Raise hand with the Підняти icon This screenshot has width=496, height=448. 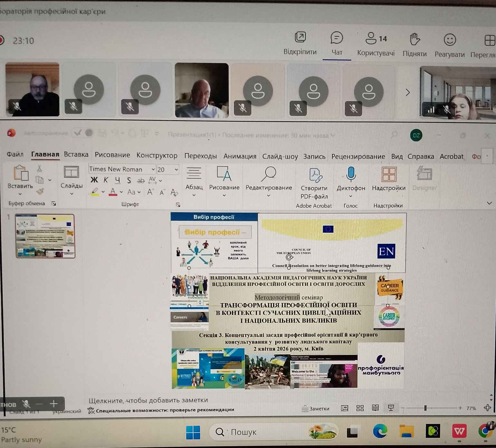tap(415, 39)
